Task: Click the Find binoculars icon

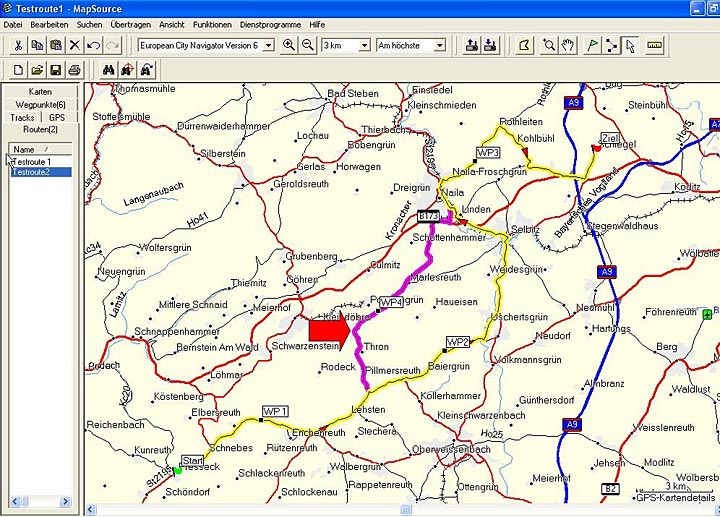Action: (x=109, y=70)
